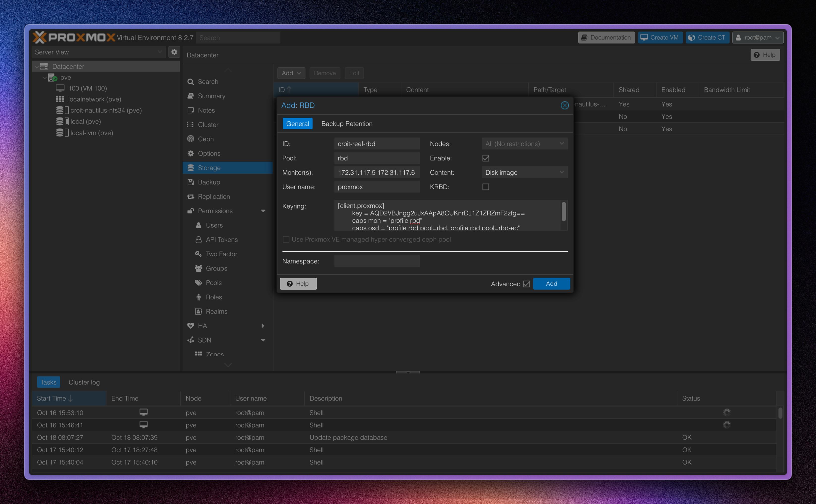Switch to the Backup Retention tab

coord(347,124)
